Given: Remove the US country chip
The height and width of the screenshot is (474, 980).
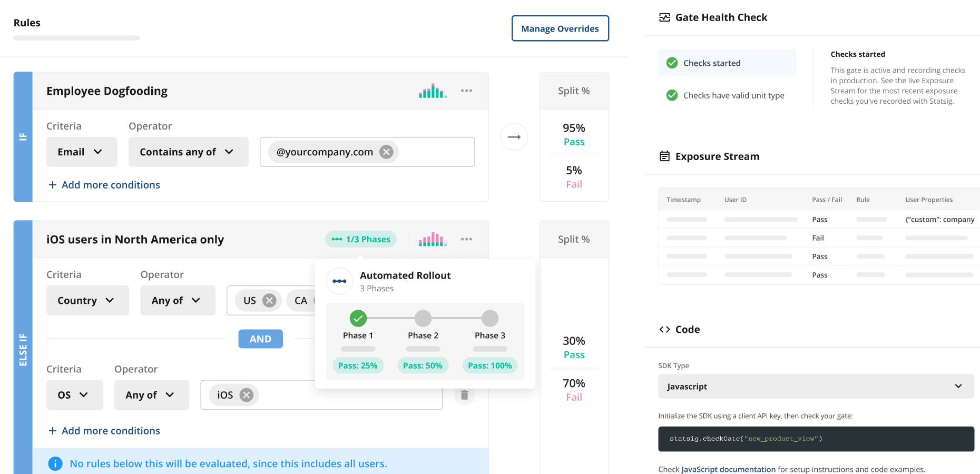Looking at the screenshot, I should tap(269, 301).
